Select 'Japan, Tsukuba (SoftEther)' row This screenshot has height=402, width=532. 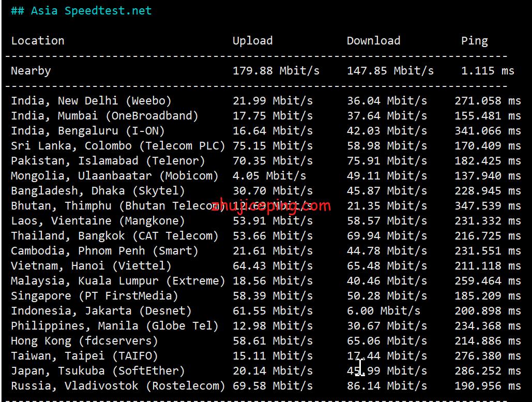point(266,370)
